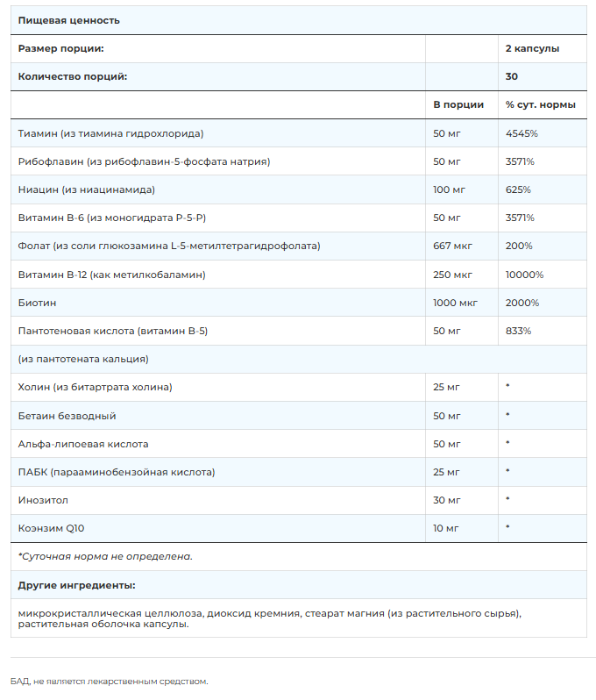Click the Коэнзим Q10 10 мг amount
596x700 pixels.
pyautogui.click(x=446, y=528)
